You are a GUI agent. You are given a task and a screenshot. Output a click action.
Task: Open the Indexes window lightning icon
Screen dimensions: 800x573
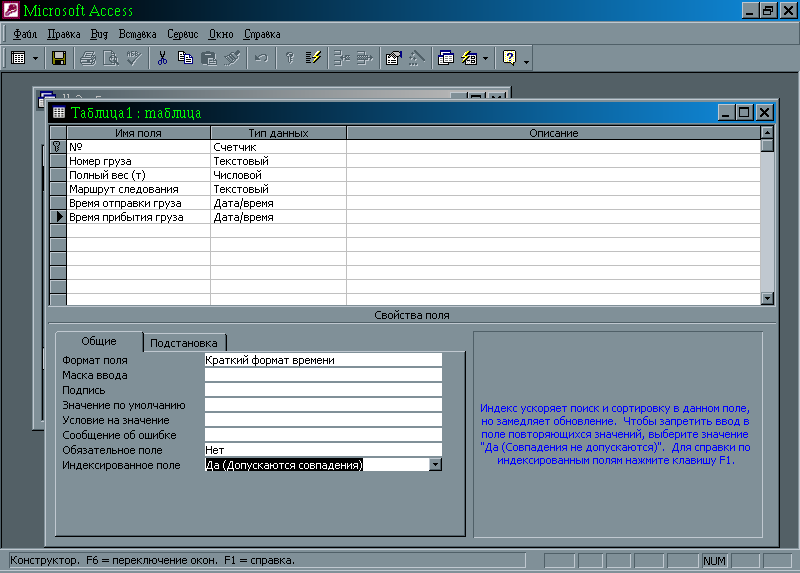pos(313,58)
